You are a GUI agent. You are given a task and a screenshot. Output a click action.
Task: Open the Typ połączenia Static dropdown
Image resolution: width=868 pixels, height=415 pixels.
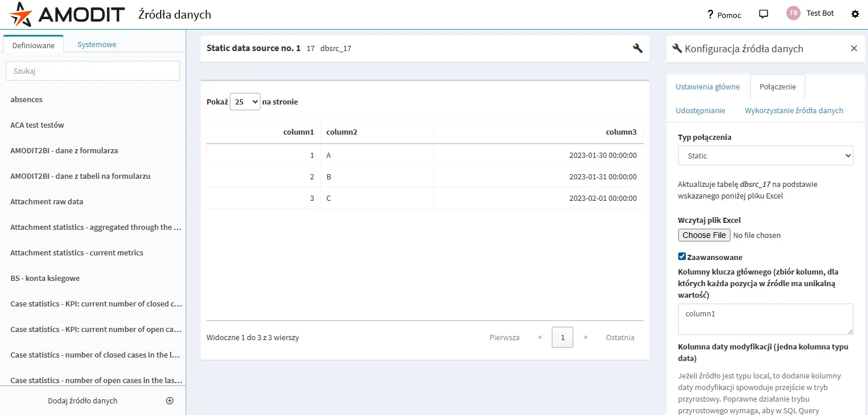[765, 156]
